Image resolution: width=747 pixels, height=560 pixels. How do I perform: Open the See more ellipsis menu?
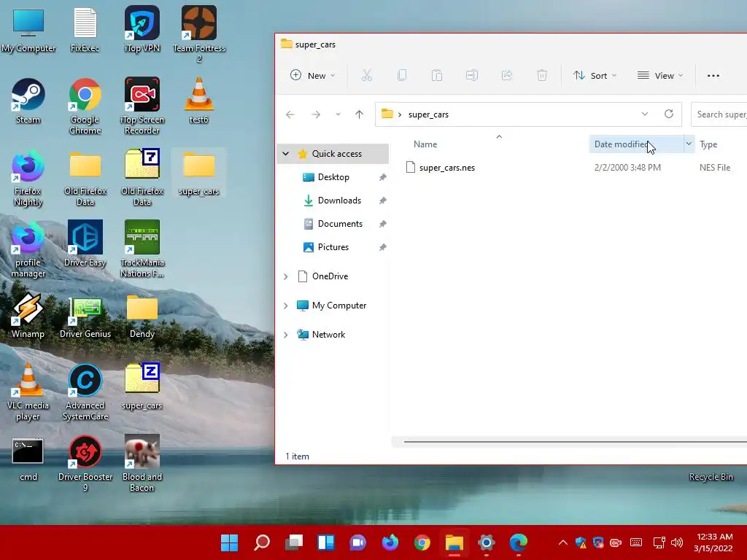pos(713,76)
